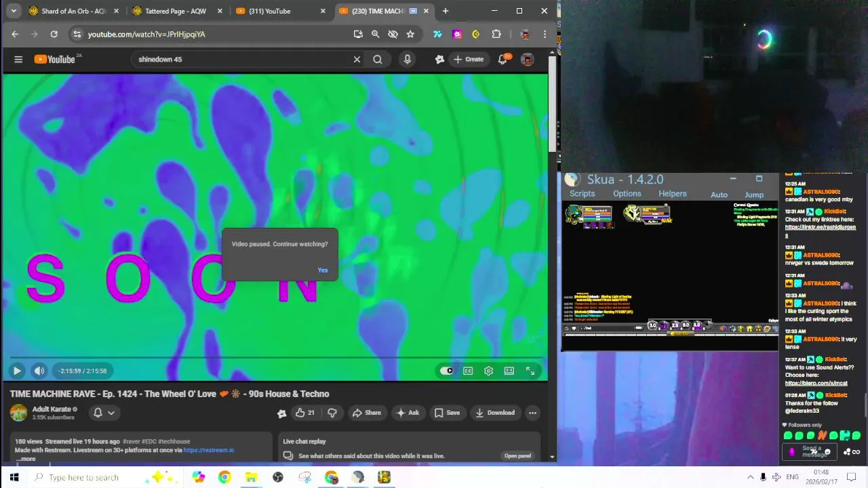Reload the page in Chrome
Screen dimensions: 868x488
point(54,34)
